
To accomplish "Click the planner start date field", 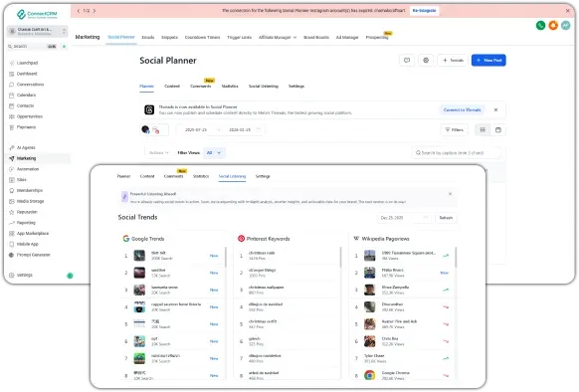I will coord(196,129).
